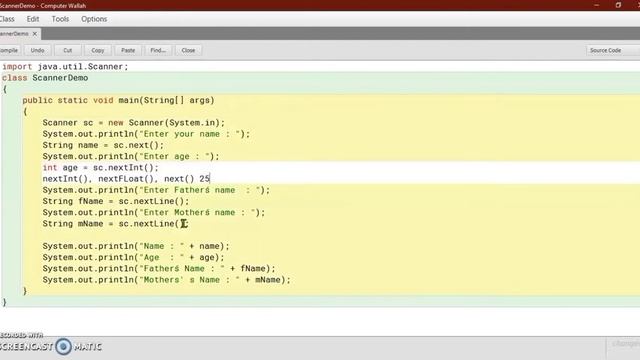The image size is (640, 360).
Task: Click the Find... button
Action: [x=158, y=50]
